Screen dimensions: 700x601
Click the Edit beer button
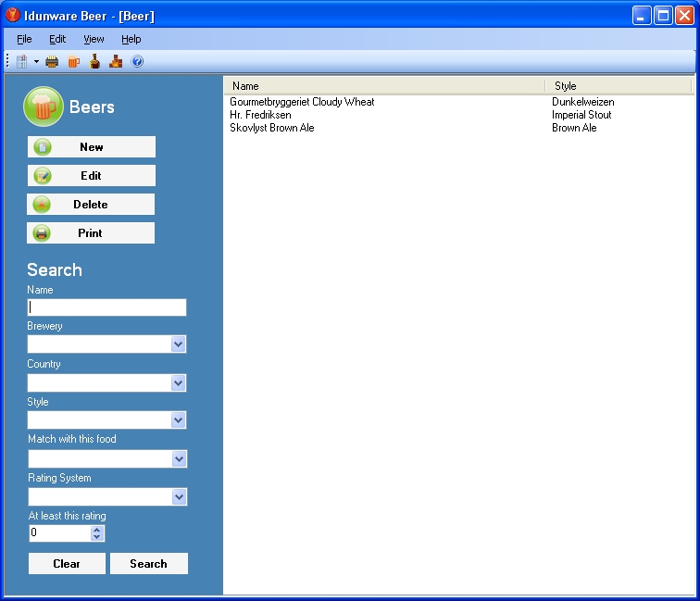[92, 175]
